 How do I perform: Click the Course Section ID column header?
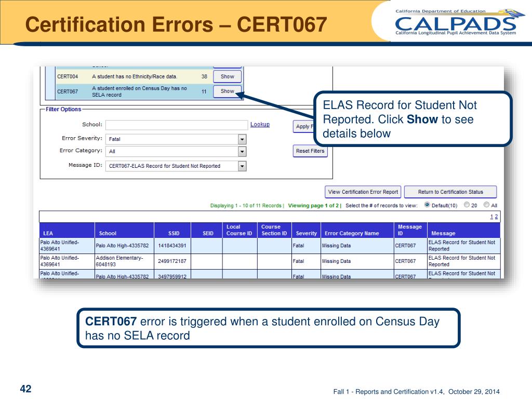pyautogui.click(x=274, y=230)
